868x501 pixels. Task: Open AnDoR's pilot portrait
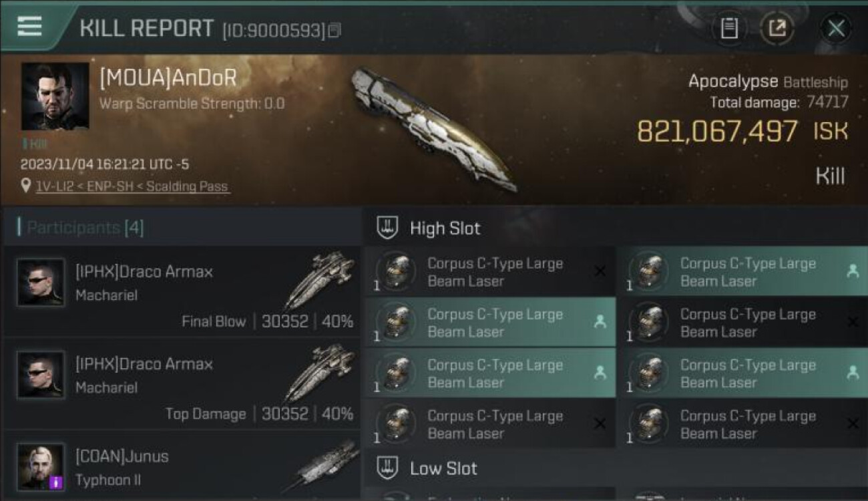pos(55,96)
